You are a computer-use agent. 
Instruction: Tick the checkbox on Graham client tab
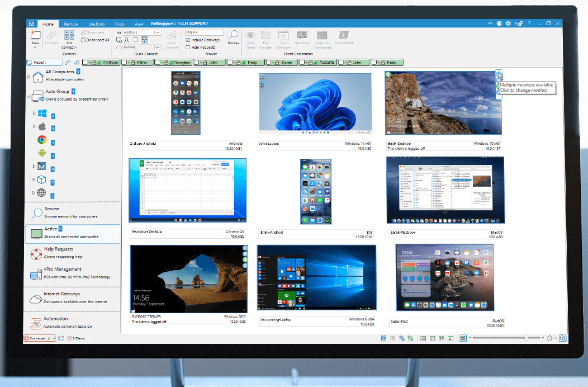click(x=86, y=63)
